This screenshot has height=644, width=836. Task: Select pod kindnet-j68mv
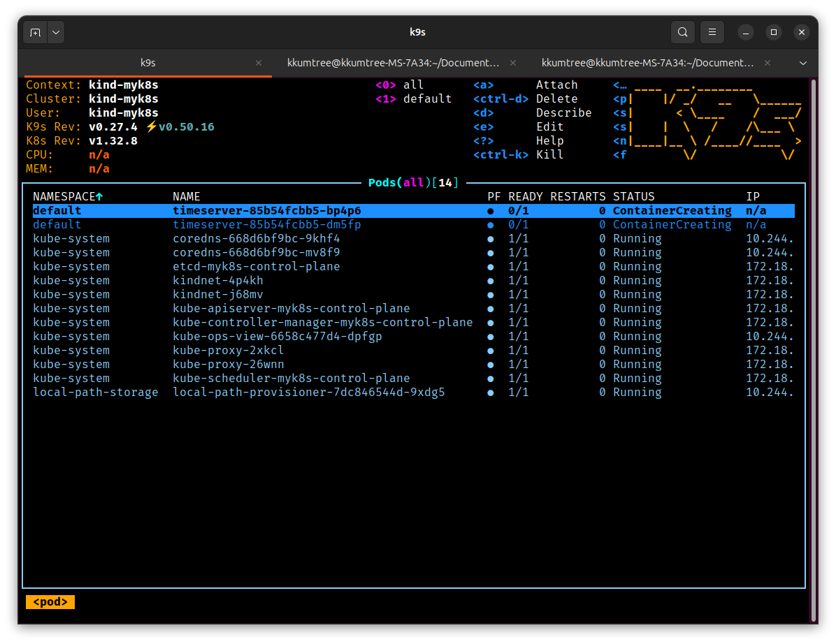click(413, 295)
